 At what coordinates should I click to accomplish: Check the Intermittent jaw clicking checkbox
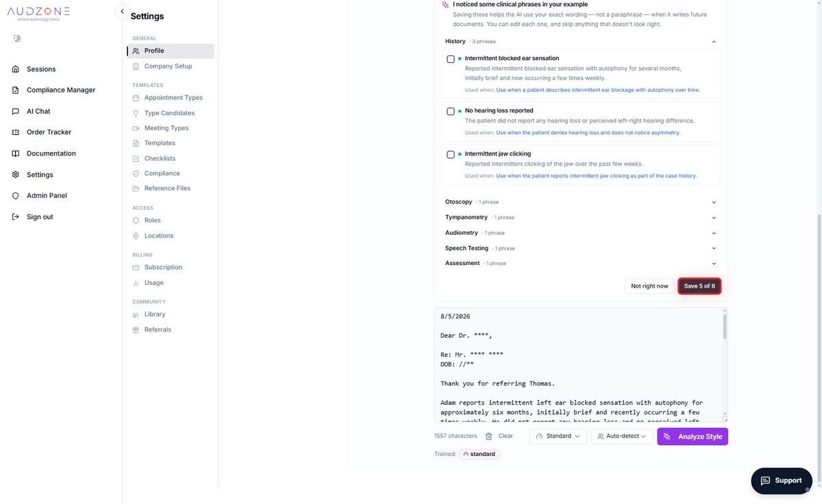[451, 155]
